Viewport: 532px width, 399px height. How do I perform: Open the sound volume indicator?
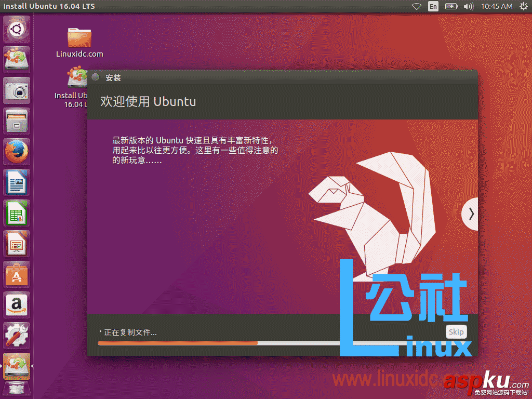point(468,6)
